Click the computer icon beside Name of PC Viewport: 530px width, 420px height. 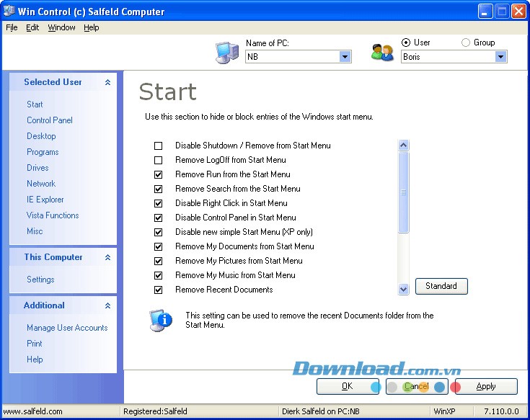click(x=226, y=53)
